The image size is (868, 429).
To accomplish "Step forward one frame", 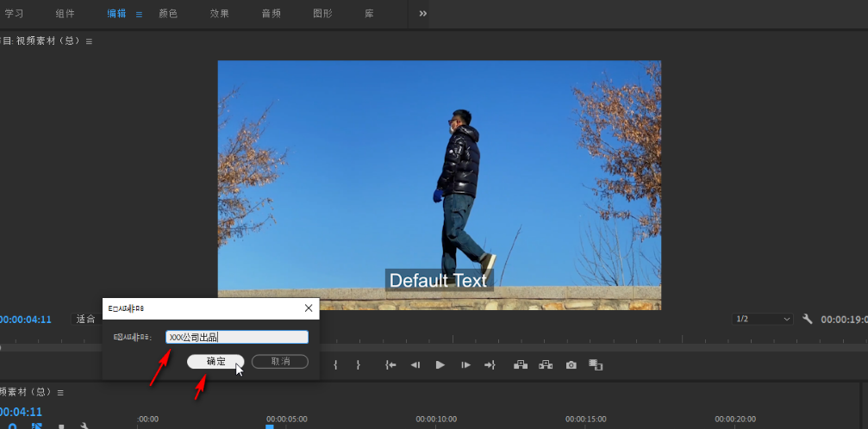I will [x=465, y=365].
